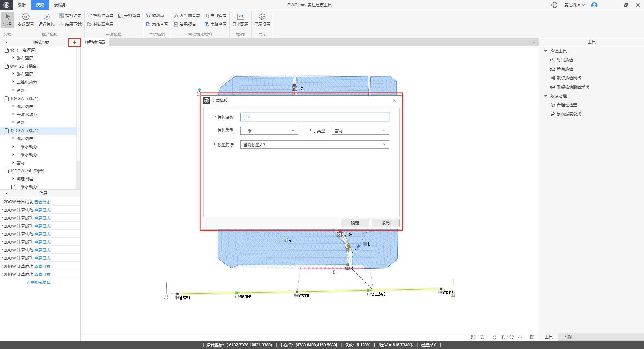Open 模拟结果 in toolbar
644x349 pixels.
[x=70, y=16]
